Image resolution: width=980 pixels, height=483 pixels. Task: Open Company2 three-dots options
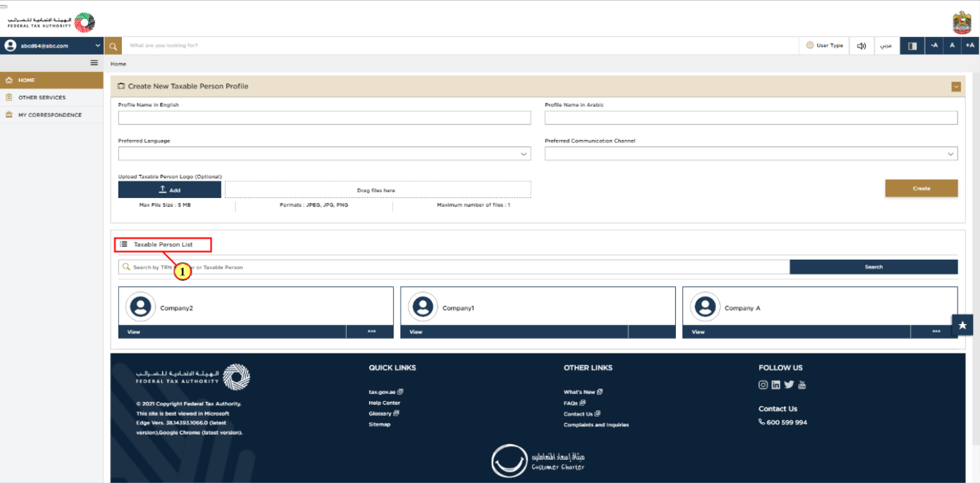point(371,332)
